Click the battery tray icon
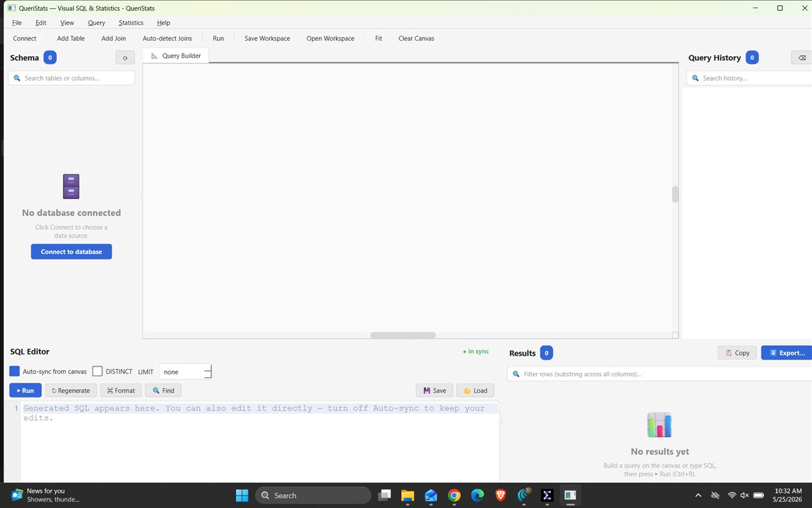812x508 pixels. (759, 495)
